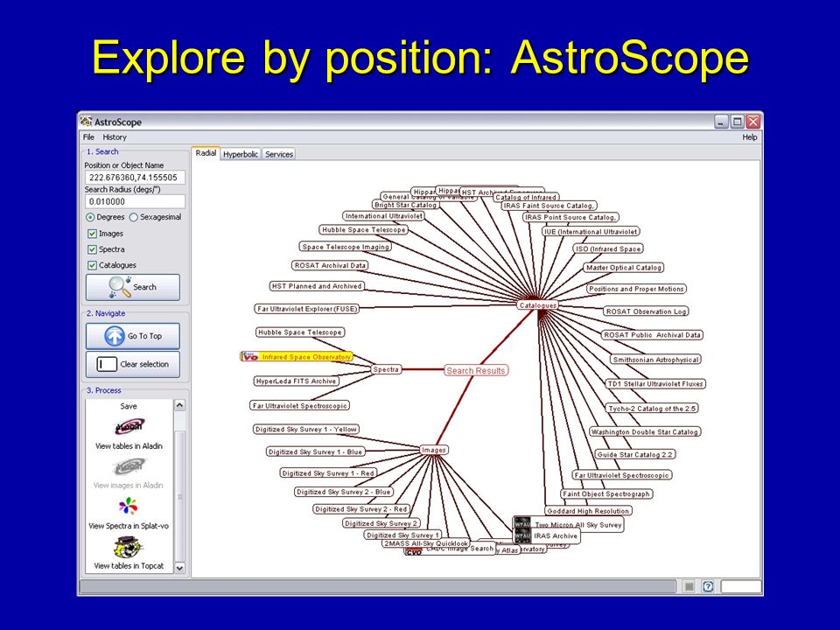This screenshot has height=630, width=840.
Task: Click the Two Micron All Sky Survey thumbnail icon
Action: [x=521, y=523]
